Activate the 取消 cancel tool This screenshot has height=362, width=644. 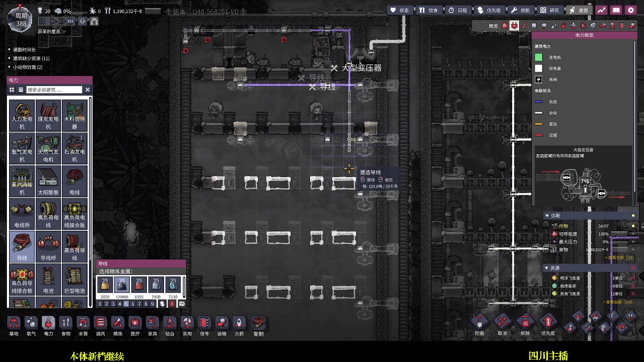[502, 324]
